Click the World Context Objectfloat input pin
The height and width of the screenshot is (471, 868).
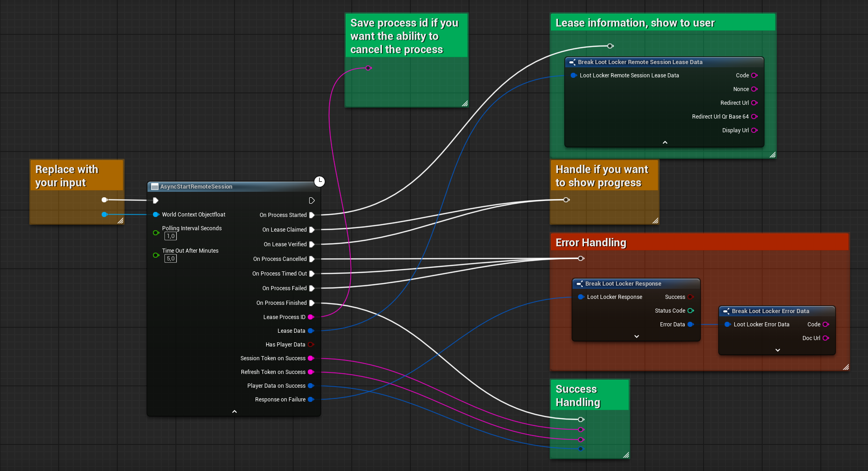coord(156,215)
